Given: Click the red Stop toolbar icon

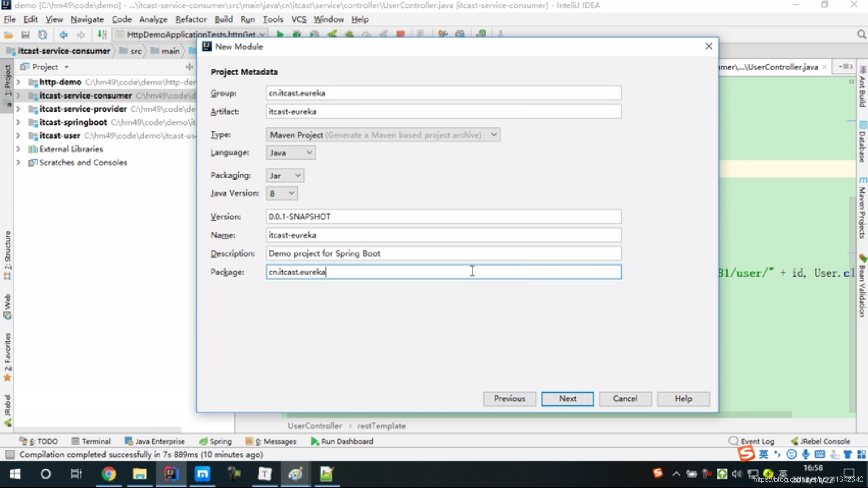Looking at the screenshot, I should (400, 34).
